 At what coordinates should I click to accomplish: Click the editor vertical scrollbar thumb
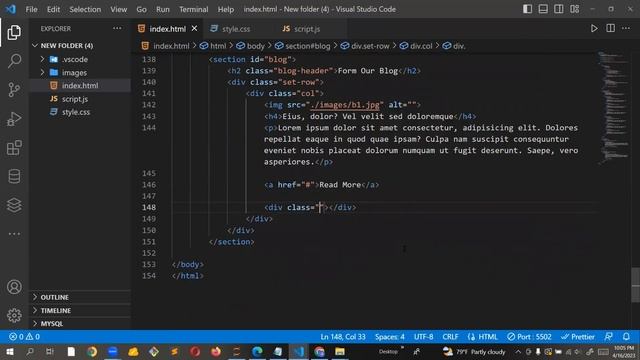[636, 284]
